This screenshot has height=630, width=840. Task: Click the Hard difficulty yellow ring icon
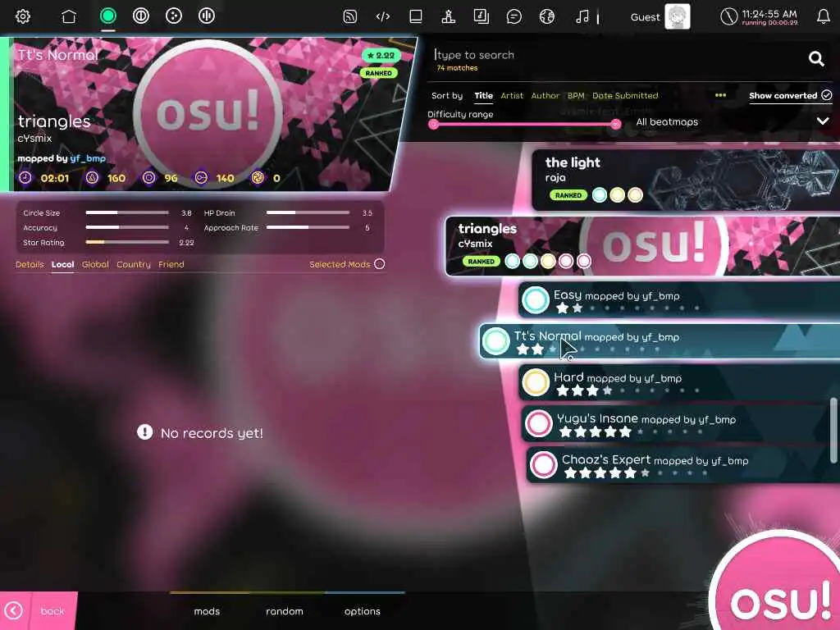536,382
